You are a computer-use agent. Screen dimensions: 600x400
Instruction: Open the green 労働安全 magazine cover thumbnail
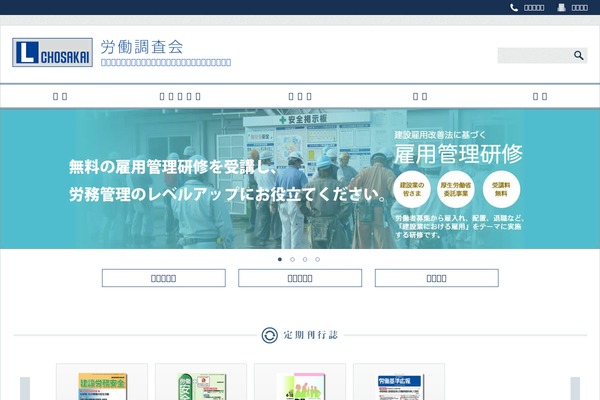[201, 386]
